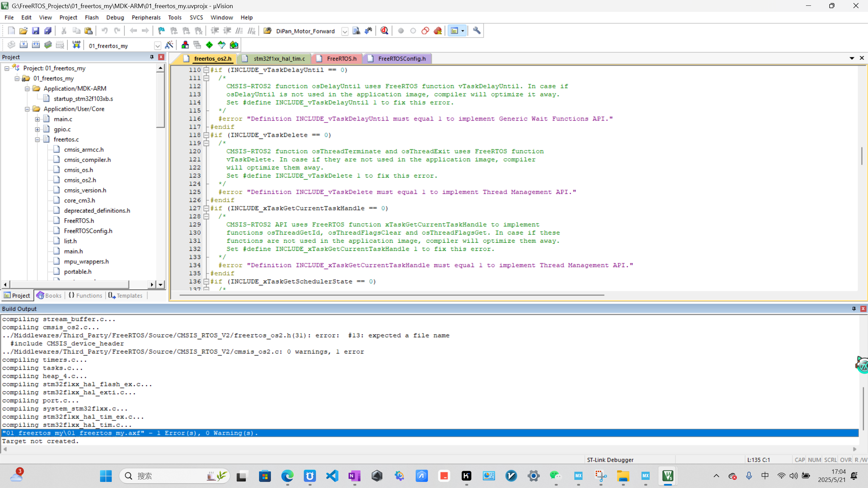Open the target selection dropdown beside 01_freertos_my
Image resolution: width=868 pixels, height=488 pixels.
[x=157, y=45]
